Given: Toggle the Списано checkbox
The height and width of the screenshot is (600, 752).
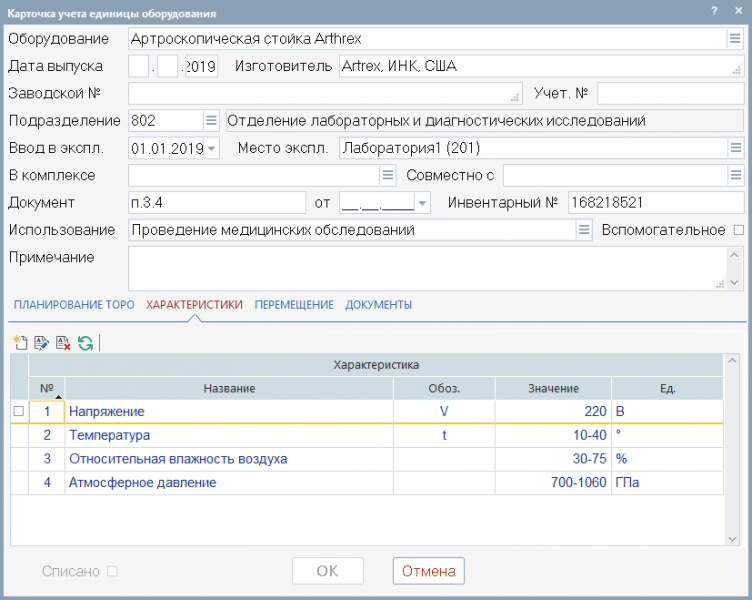Looking at the screenshot, I should [112, 571].
